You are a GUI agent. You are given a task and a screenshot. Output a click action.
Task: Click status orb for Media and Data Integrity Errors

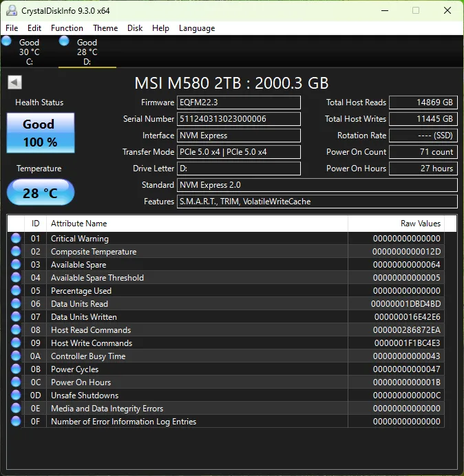(x=16, y=408)
